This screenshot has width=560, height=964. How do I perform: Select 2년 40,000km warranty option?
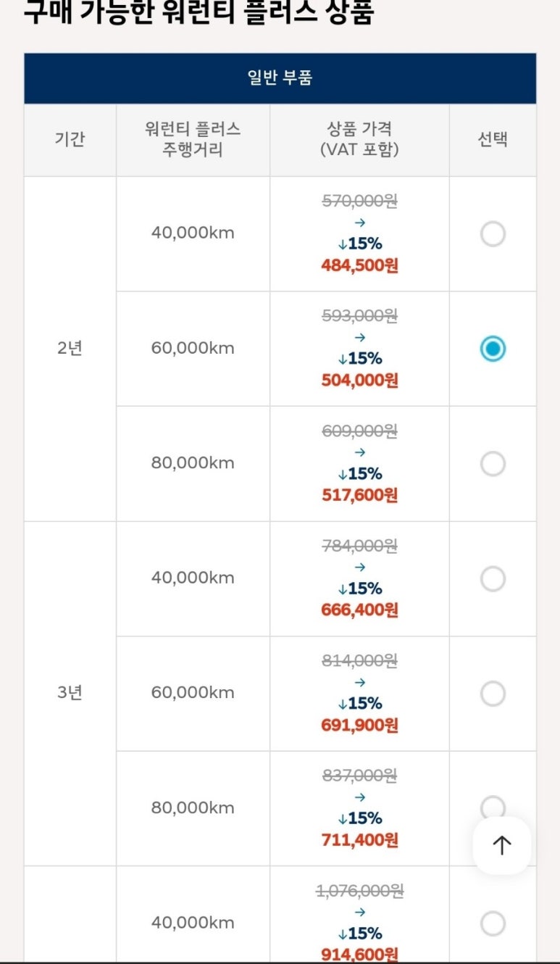pyautogui.click(x=493, y=234)
